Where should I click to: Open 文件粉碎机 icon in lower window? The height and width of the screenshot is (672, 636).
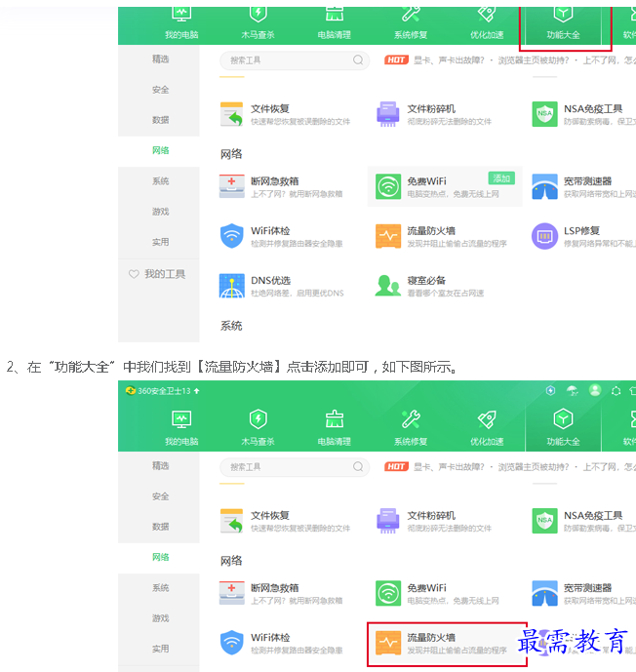point(388,521)
